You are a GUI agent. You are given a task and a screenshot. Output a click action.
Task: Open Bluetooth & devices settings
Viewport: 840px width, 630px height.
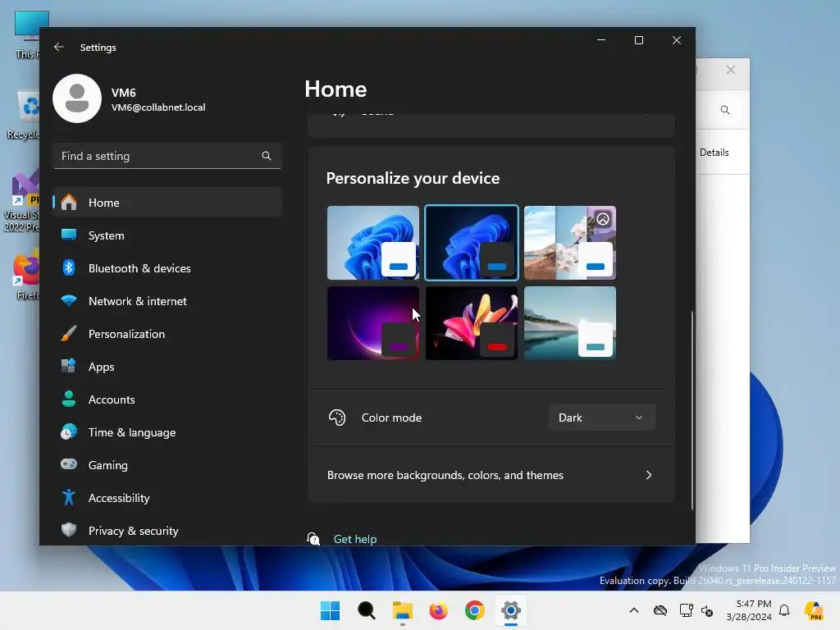click(167, 268)
